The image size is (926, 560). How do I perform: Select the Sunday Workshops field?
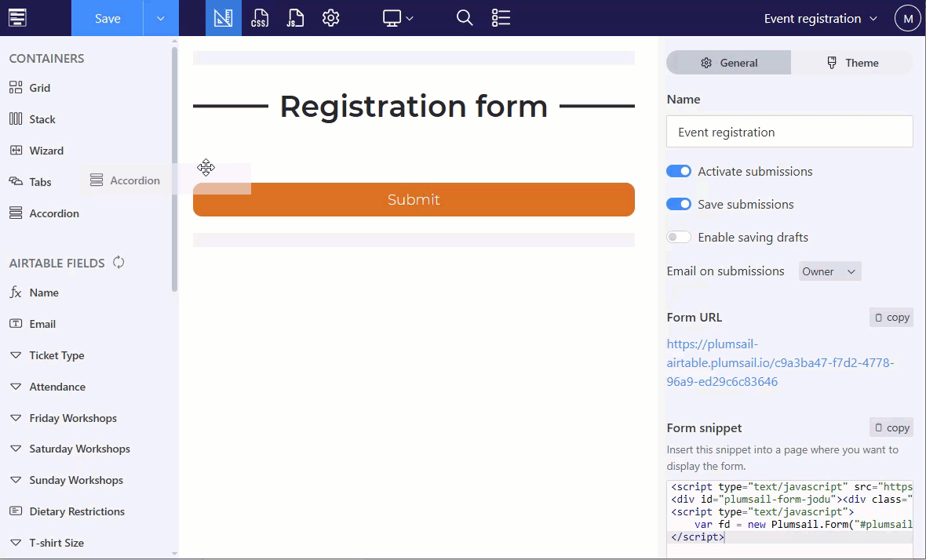66,480
